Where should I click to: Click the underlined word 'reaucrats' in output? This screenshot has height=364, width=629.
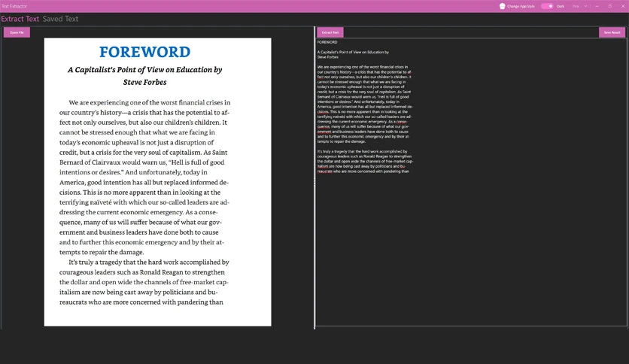click(324, 171)
